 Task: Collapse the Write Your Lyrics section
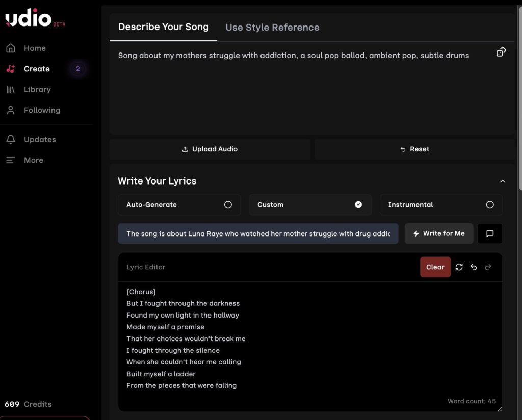(x=502, y=181)
